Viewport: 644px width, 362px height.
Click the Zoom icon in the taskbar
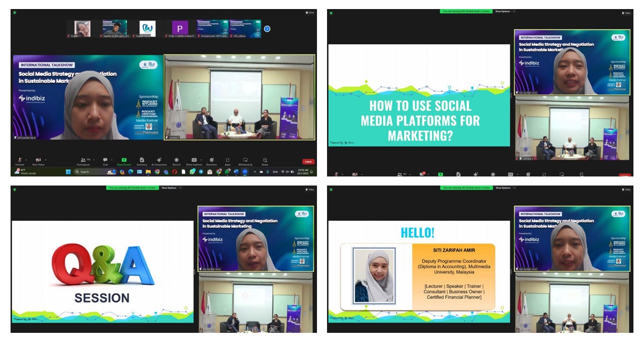pos(245,171)
